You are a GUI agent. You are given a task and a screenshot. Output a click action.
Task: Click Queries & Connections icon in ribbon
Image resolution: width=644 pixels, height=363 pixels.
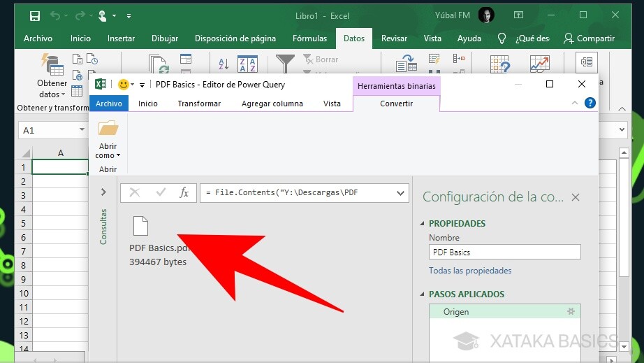point(186,59)
